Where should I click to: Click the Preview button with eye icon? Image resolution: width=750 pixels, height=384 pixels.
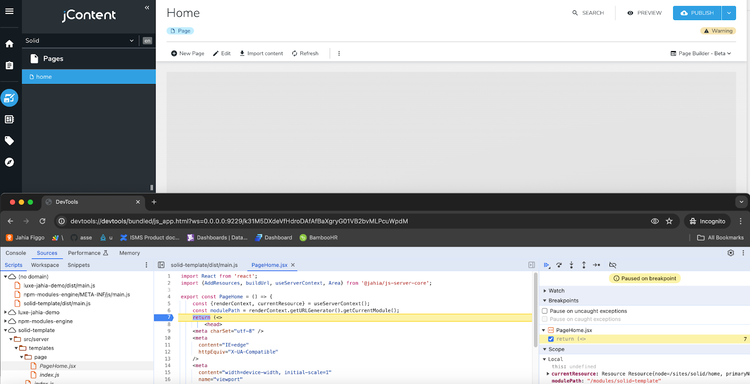point(644,13)
